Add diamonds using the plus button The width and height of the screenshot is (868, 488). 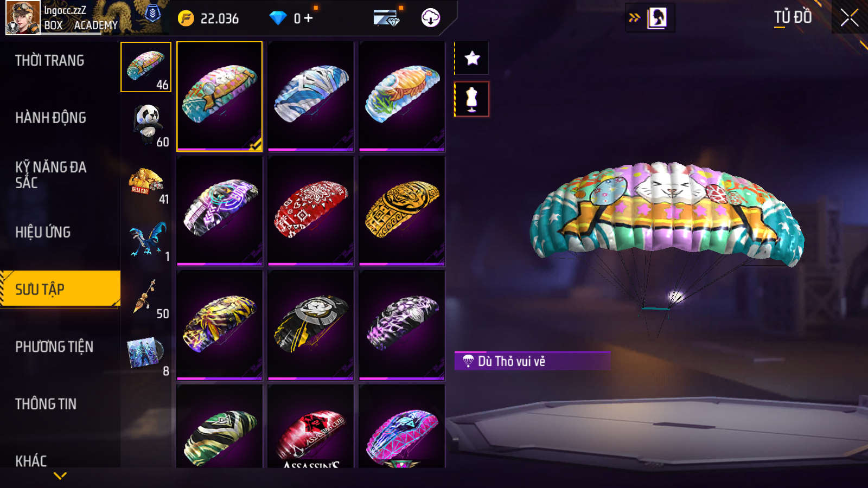pyautogui.click(x=309, y=18)
